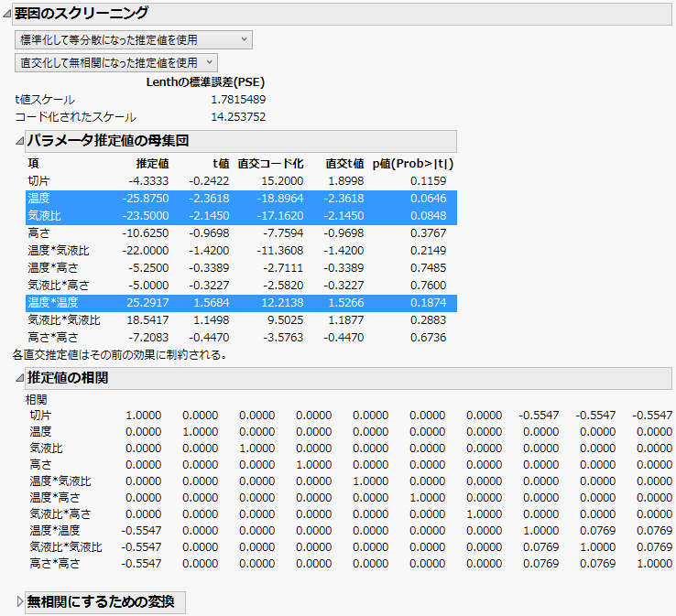Screen dimensions: 676x616
Task: Click the 高さ row label in correlation table
Action: 40,465
